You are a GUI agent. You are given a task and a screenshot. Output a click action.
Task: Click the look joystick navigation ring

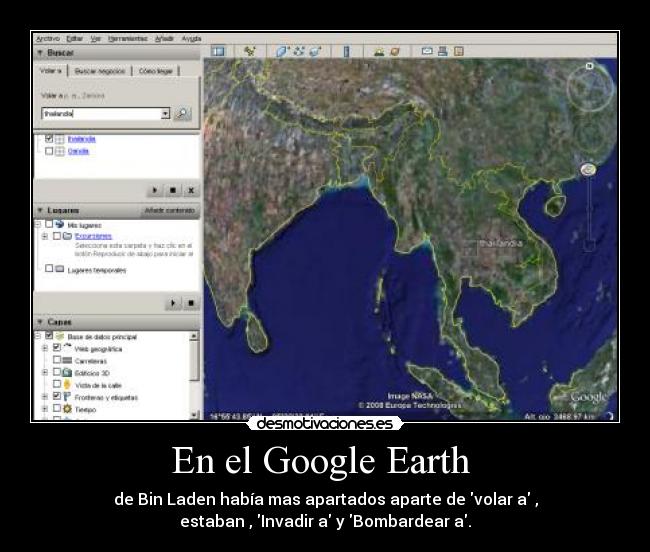(x=590, y=87)
